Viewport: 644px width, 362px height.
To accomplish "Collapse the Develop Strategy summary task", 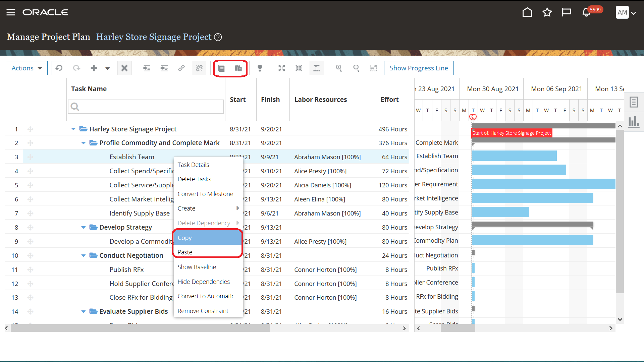I will pyautogui.click(x=84, y=228).
